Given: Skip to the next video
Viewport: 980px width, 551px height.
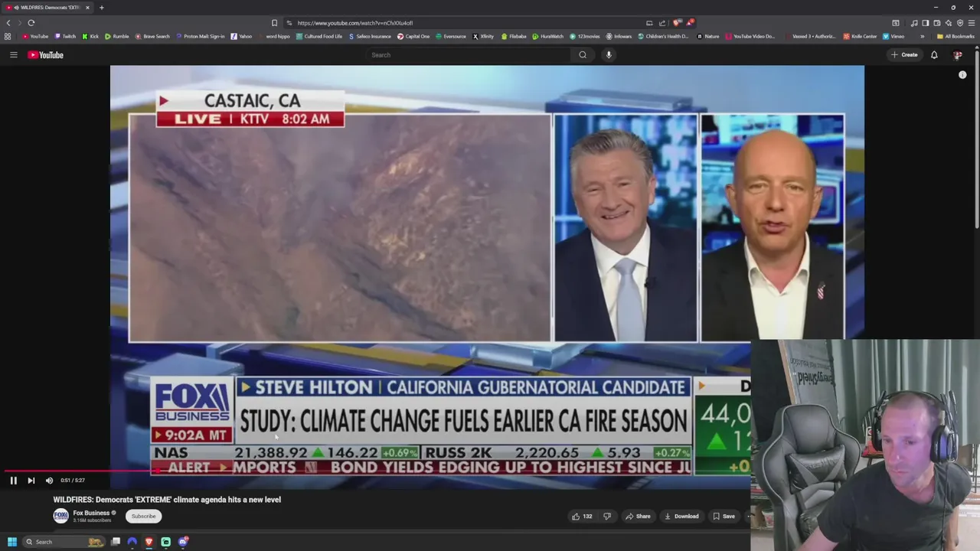Looking at the screenshot, I should (x=31, y=481).
